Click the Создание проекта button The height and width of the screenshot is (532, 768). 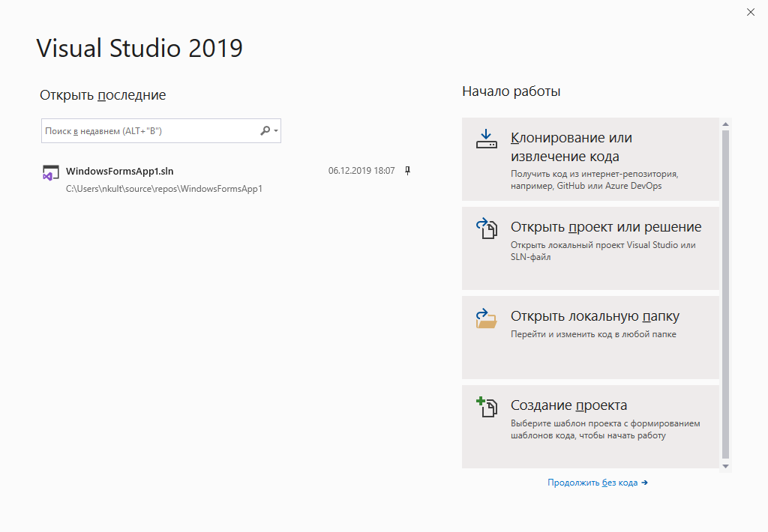pyautogui.click(x=591, y=426)
